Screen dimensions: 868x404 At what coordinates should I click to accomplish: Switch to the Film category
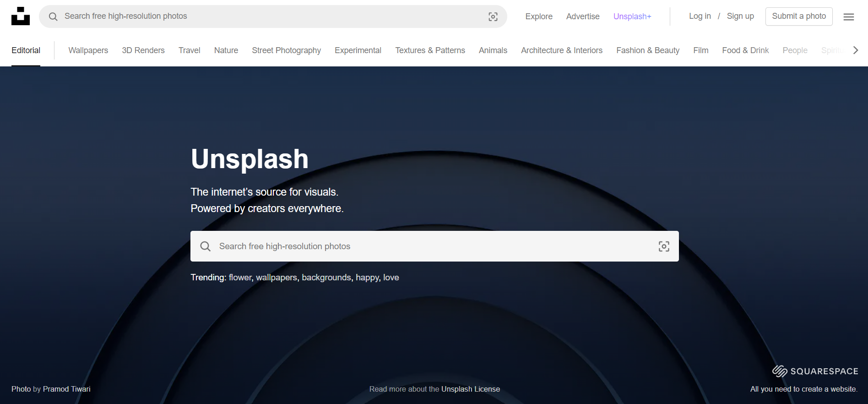(x=701, y=50)
